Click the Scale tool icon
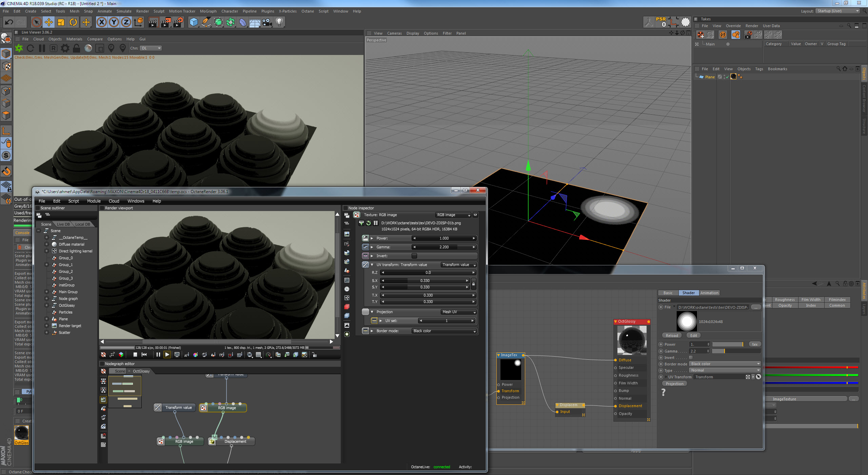The width and height of the screenshot is (868, 475). click(x=61, y=22)
